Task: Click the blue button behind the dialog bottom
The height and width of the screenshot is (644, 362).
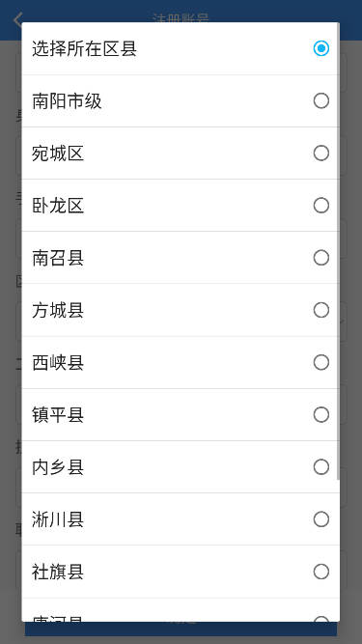Action: pos(181,629)
